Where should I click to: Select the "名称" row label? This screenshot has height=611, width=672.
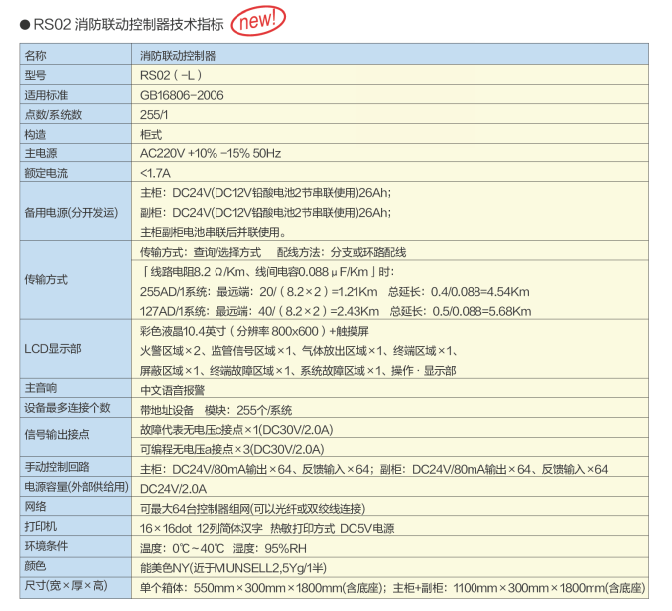[x=36, y=56]
